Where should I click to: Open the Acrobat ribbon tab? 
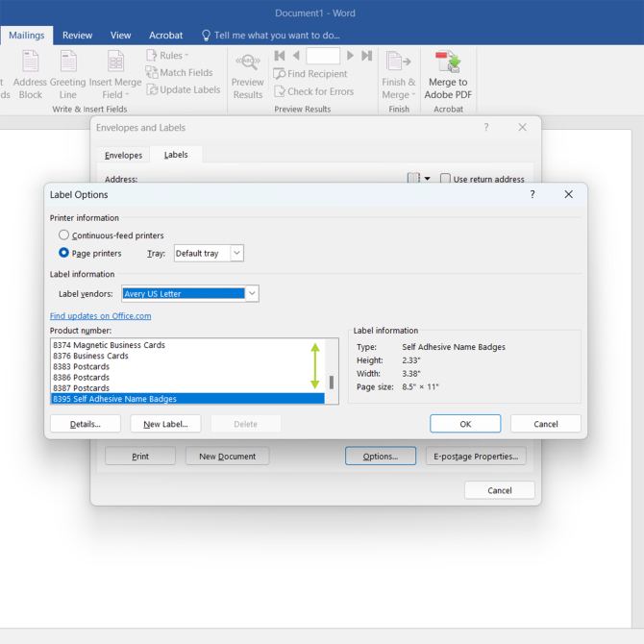tap(166, 36)
